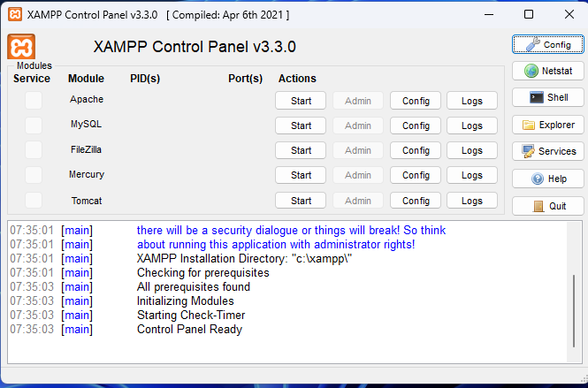Click the Tomcat module label

(87, 201)
